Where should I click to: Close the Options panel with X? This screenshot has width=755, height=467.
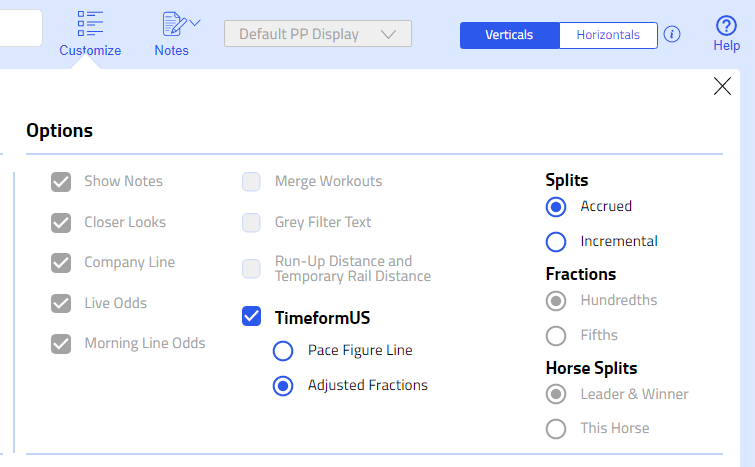722,86
